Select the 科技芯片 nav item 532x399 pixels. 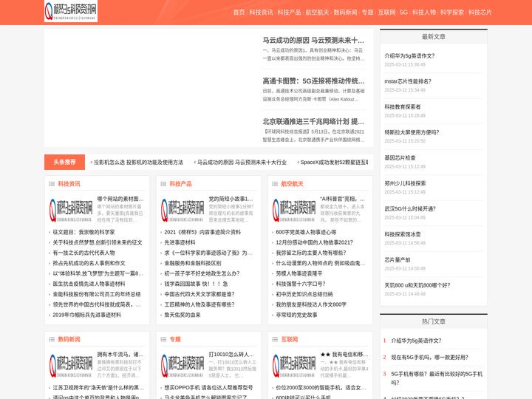pos(480,13)
